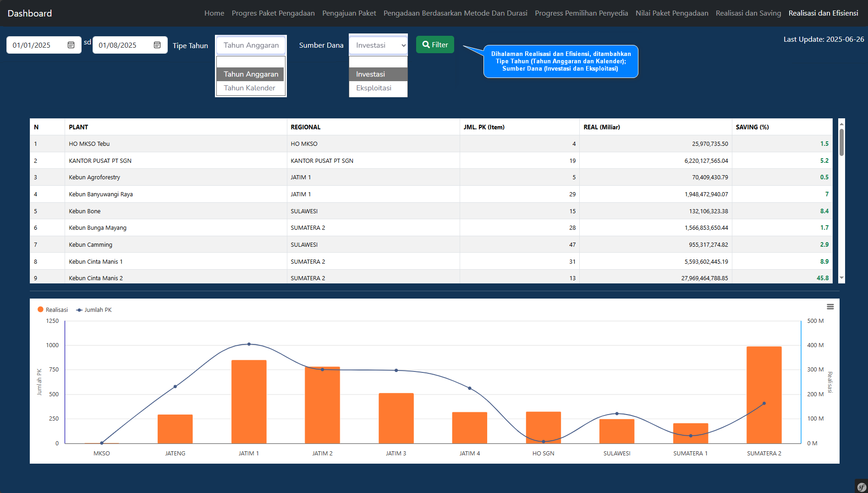Viewport: 868px width, 493px height.
Task: Expand the Sumber Dana Investasi dropdown
Action: tap(378, 45)
